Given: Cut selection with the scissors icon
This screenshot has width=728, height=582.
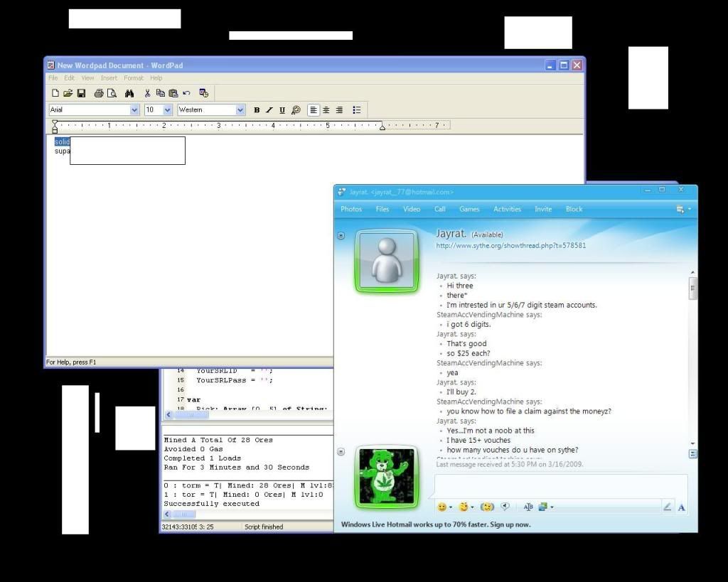Looking at the screenshot, I should click(x=147, y=93).
